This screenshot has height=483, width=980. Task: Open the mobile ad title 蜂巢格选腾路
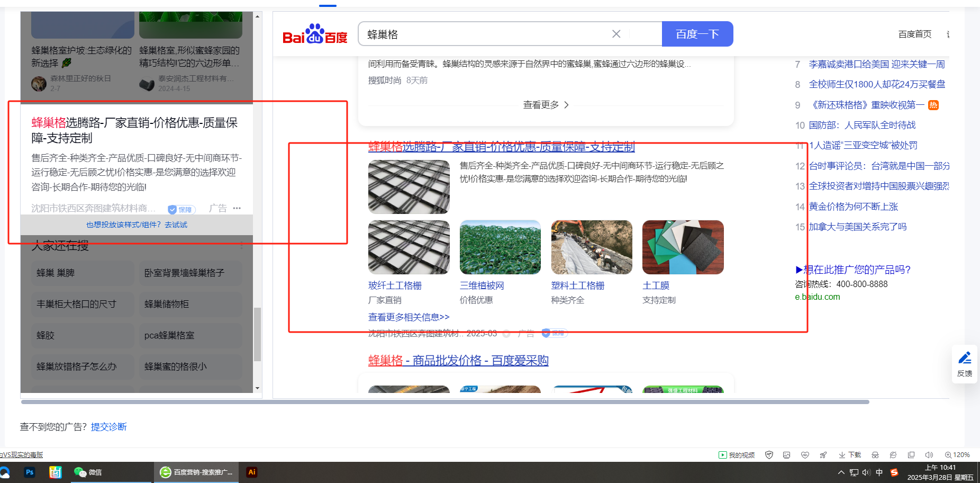click(x=134, y=130)
